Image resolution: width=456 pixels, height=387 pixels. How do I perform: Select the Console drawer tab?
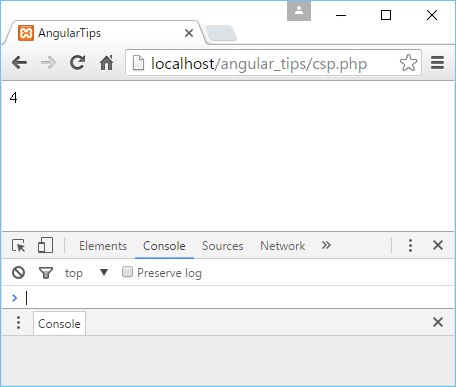tap(59, 324)
